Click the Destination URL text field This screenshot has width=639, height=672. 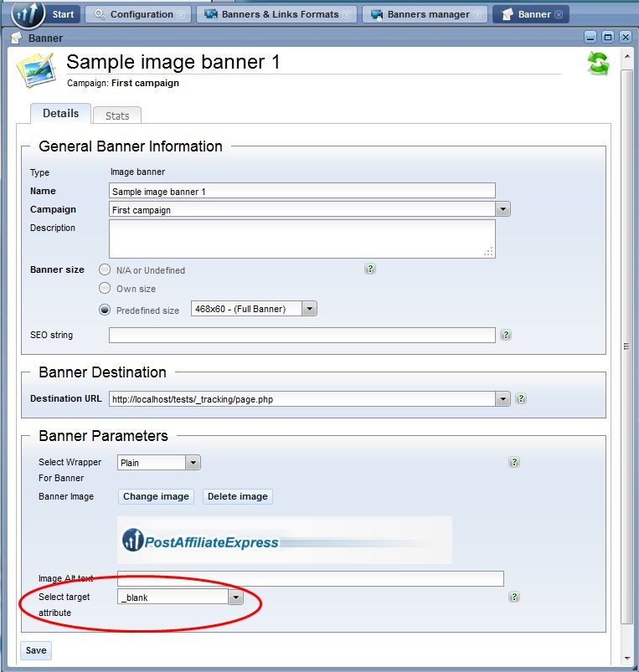click(x=302, y=399)
